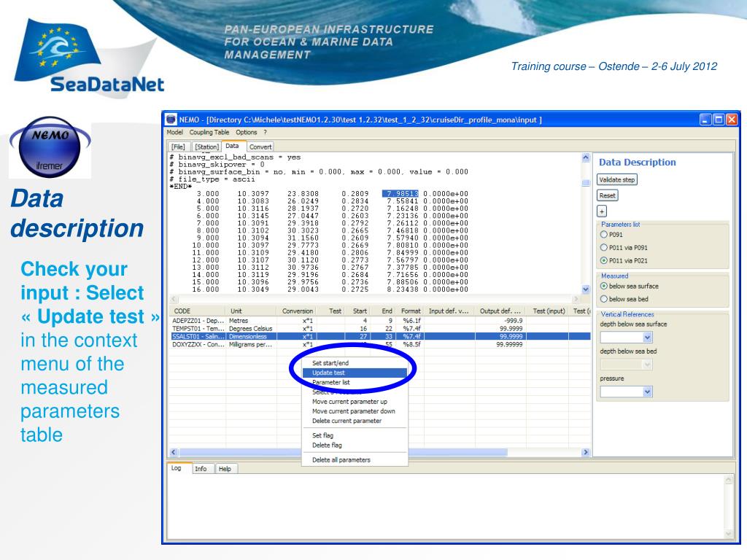Open the Coupling Table menu

(209, 133)
